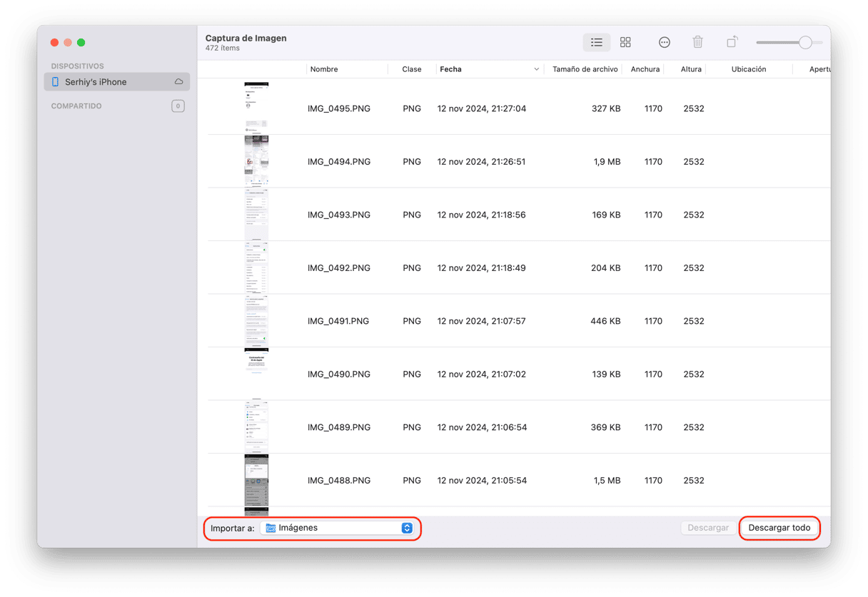Click file name IMG_0489.PNG
This screenshot has width=868, height=597.
[339, 427]
